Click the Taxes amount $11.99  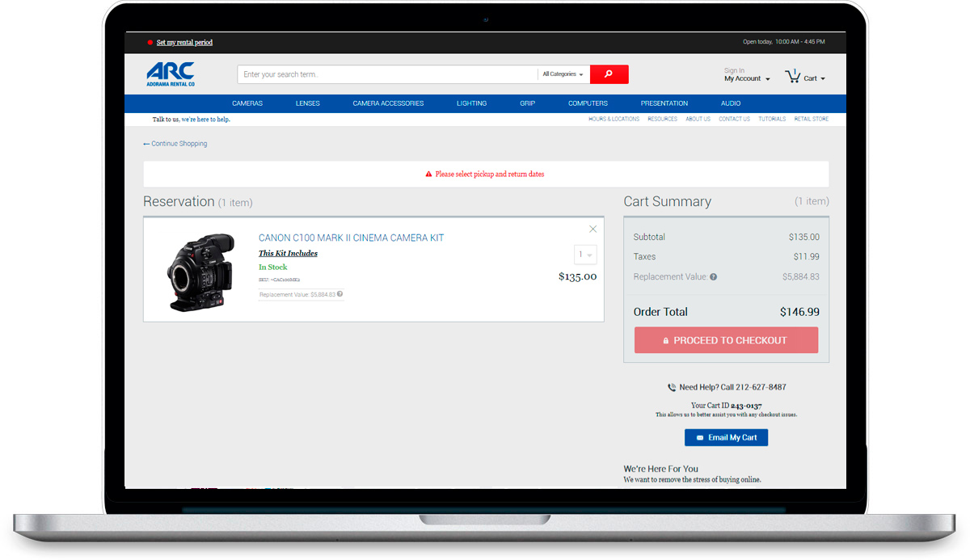coord(806,257)
